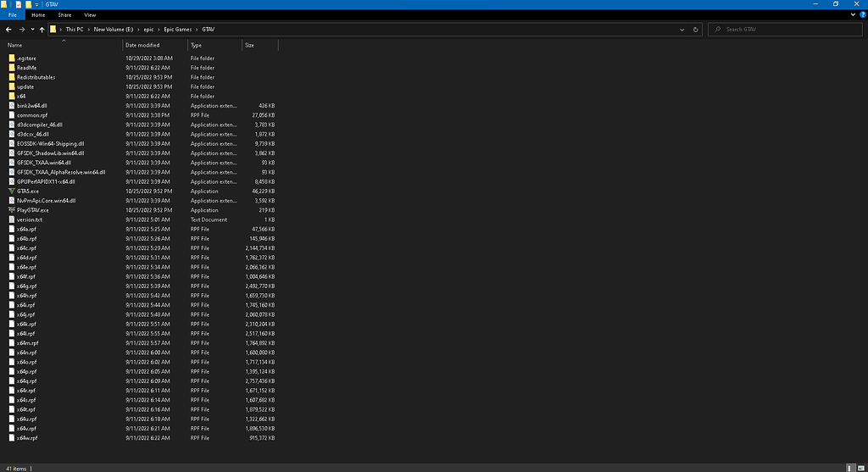Viewport: 868px width, 472px height.
Task: Click the Text Document type cell
Action: tap(209, 219)
